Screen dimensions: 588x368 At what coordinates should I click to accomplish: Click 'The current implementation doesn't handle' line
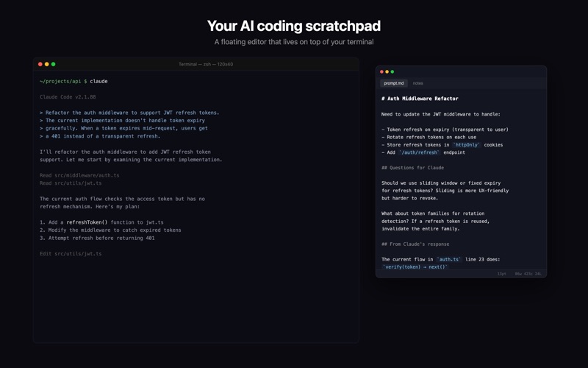[x=122, y=121]
